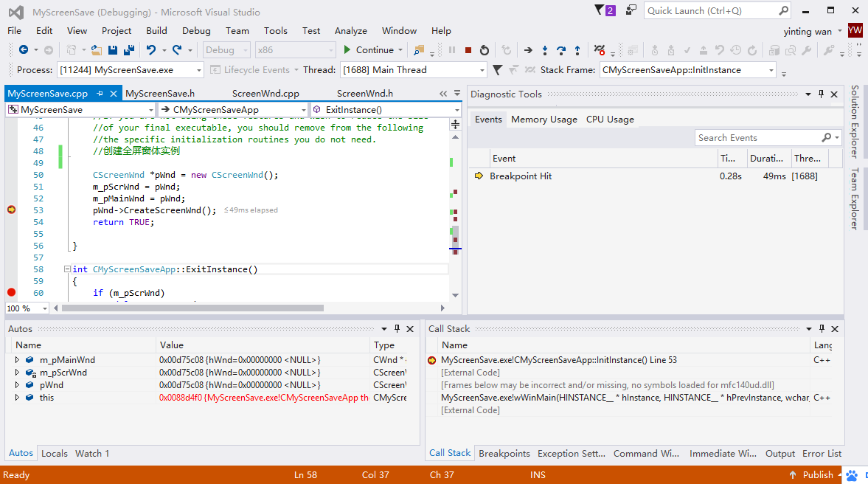Open the Breakpoints tab
This screenshot has height=484, width=868.
click(504, 454)
